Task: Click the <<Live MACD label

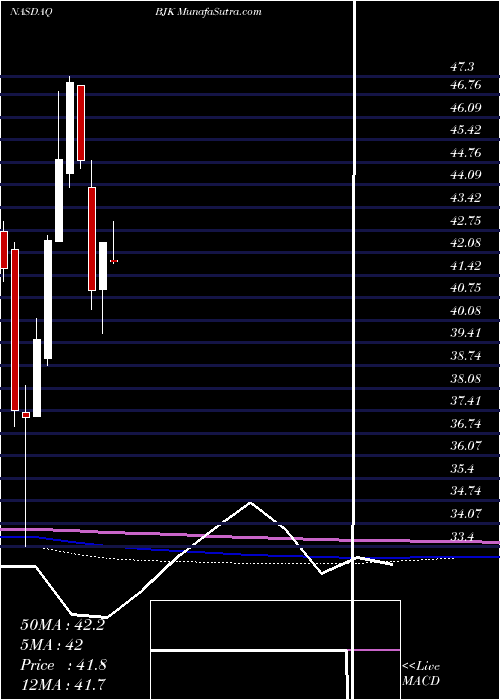Action: [x=421, y=674]
